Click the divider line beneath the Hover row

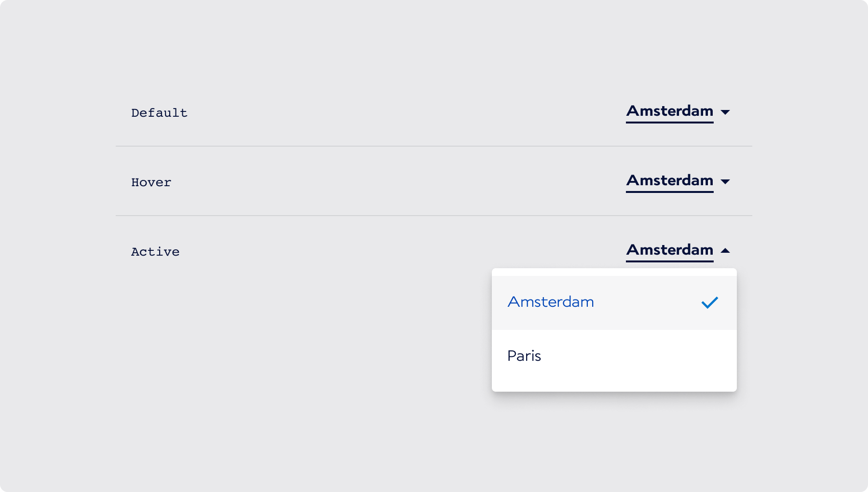point(434,216)
